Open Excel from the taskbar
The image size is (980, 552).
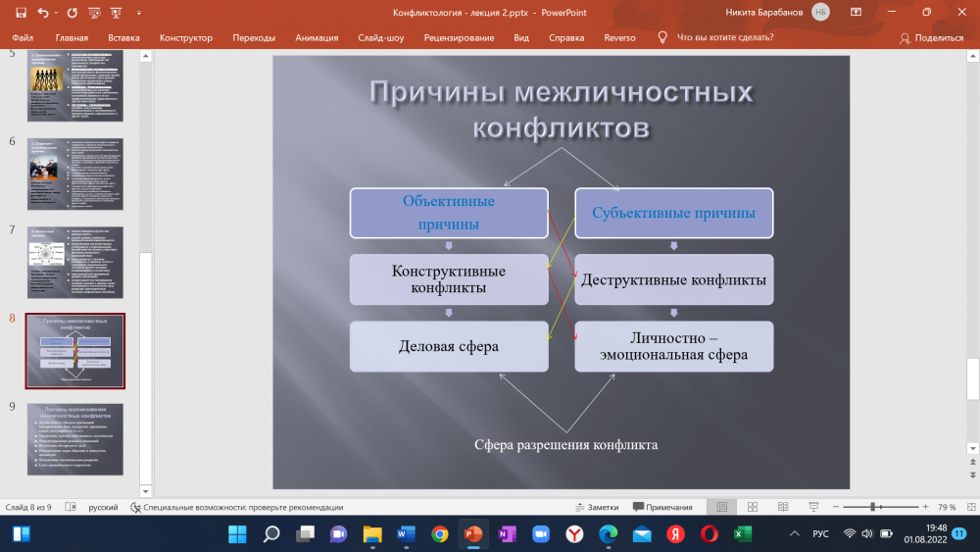[742, 534]
